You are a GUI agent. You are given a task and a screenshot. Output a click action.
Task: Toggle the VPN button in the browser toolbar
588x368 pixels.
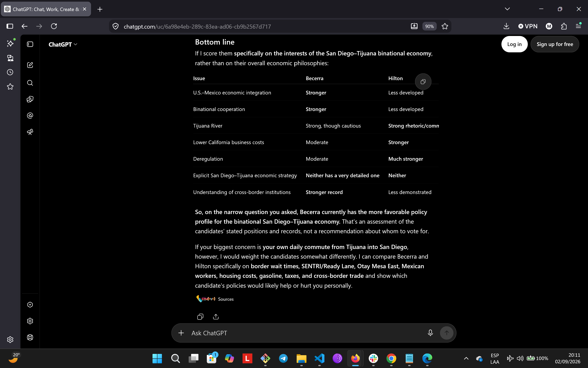pos(528,26)
